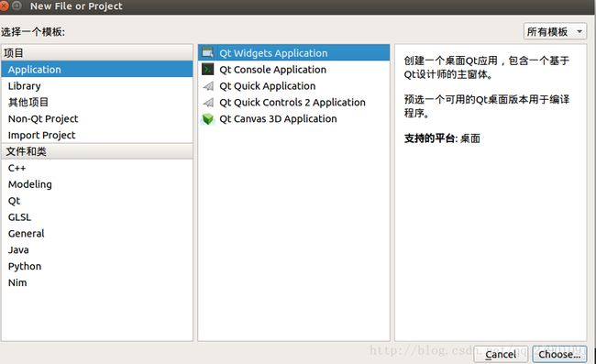The height and width of the screenshot is (364, 596).
Task: Click the Qt Console Application terminal icon
Action: point(207,69)
